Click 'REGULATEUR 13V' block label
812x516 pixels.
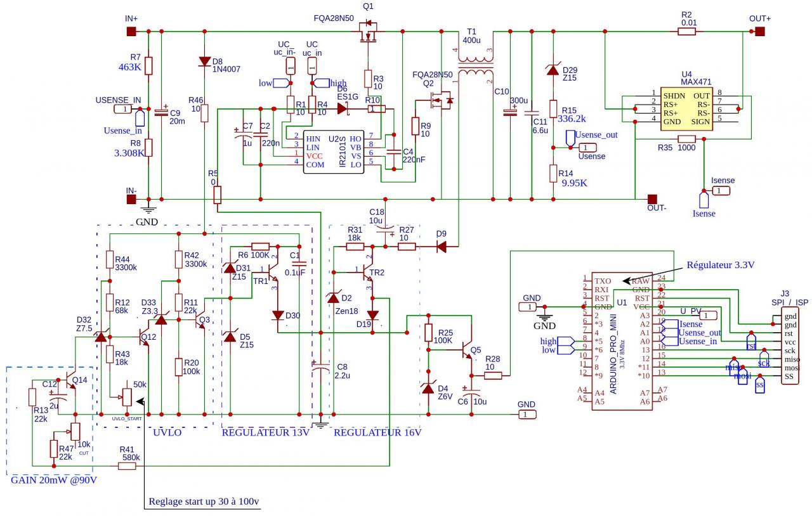click(x=265, y=433)
